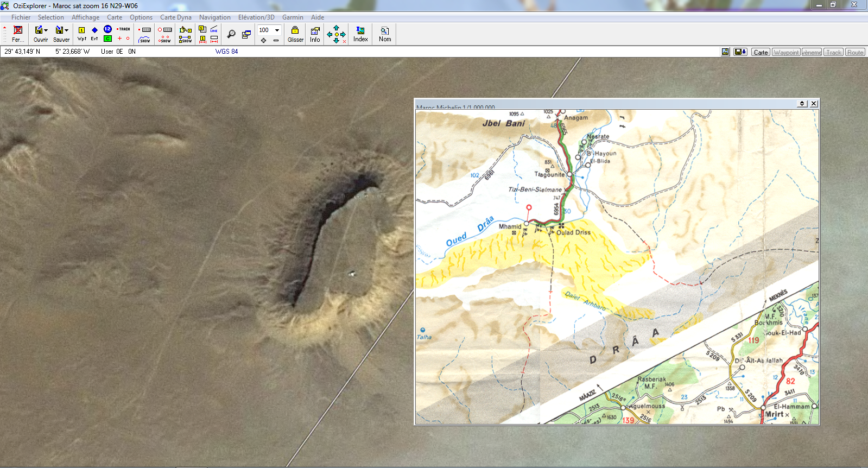Select the Evt event marker tool
The image size is (868, 468).
click(94, 33)
